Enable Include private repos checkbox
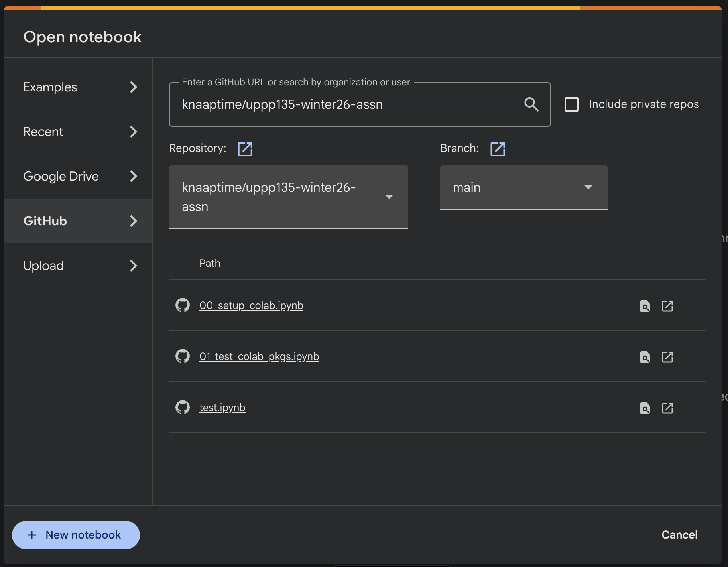Viewport: 728px width, 567px height. pos(572,104)
